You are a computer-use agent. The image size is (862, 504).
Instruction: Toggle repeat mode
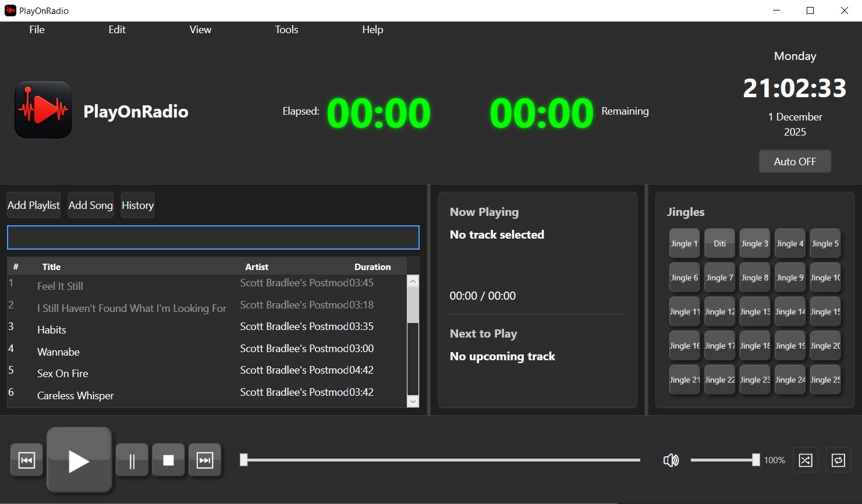838,460
